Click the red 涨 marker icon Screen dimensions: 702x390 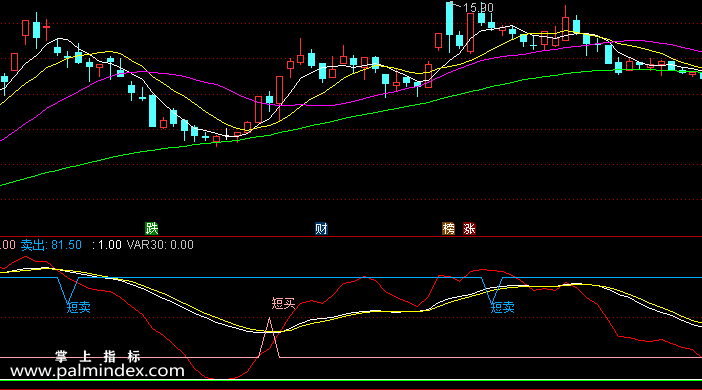(469, 229)
